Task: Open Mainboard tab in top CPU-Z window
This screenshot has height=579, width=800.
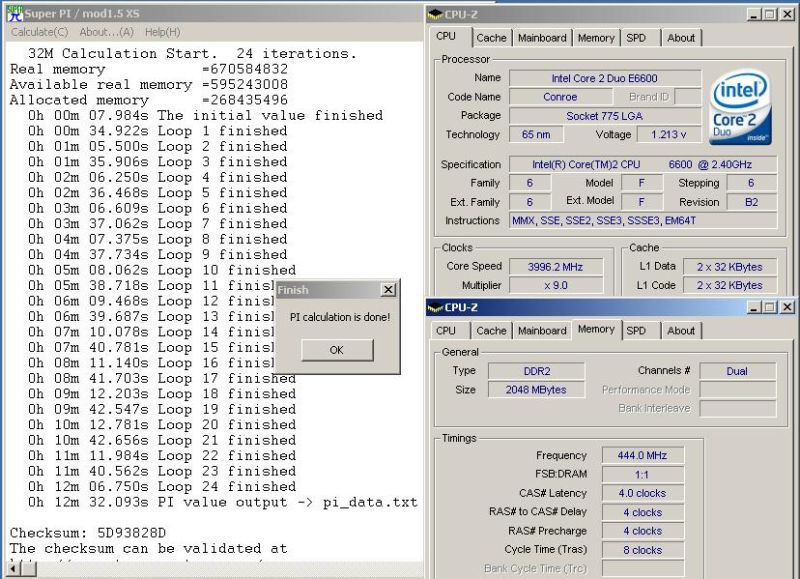Action: coord(542,38)
